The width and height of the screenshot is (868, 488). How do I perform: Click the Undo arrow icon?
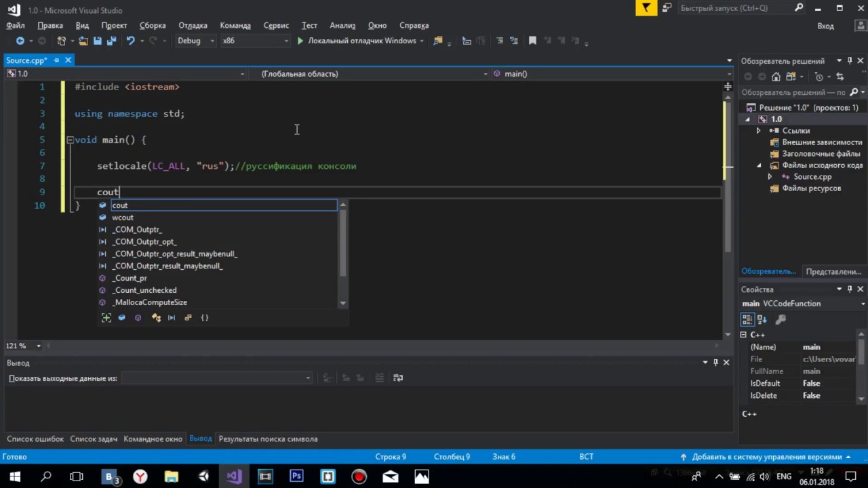(130, 41)
